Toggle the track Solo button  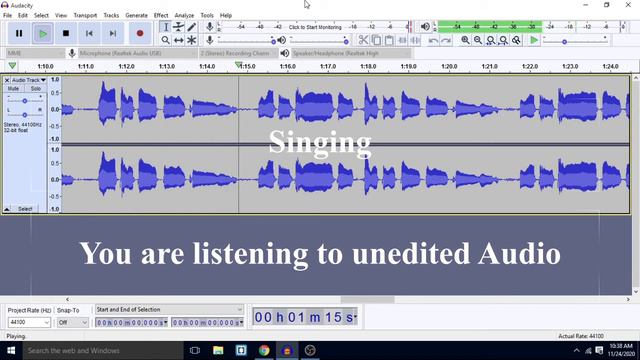(36, 89)
